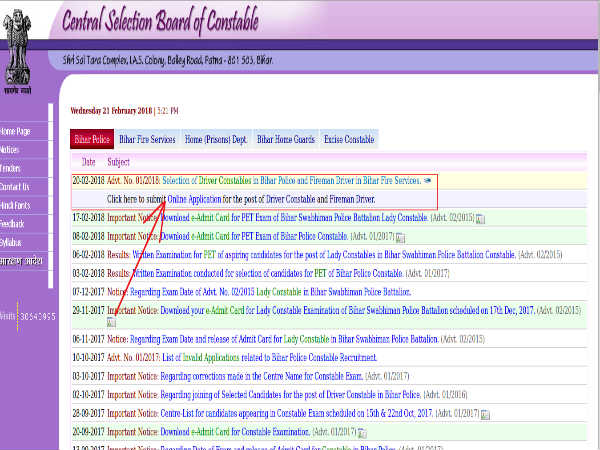Open Tenders in sidebar menu

point(10,168)
